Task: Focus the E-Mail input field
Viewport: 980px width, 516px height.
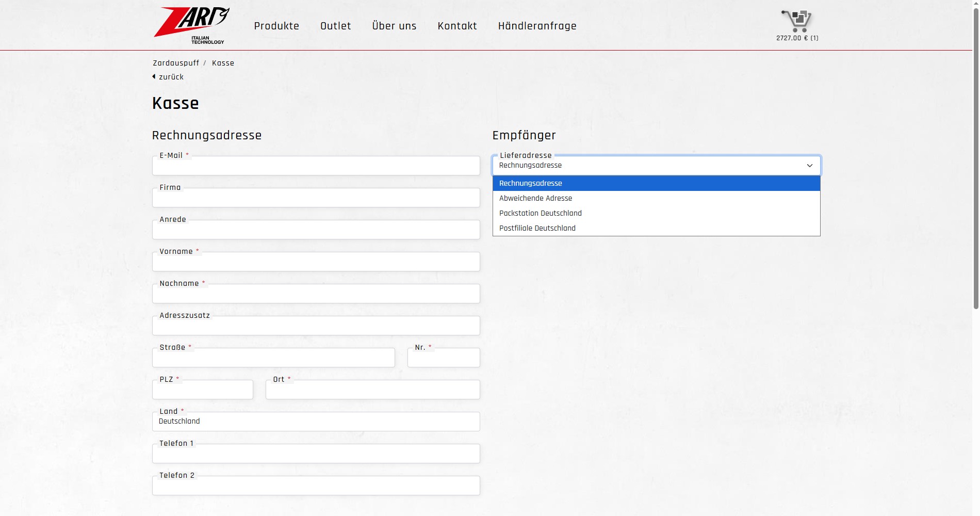Action: 316,166
